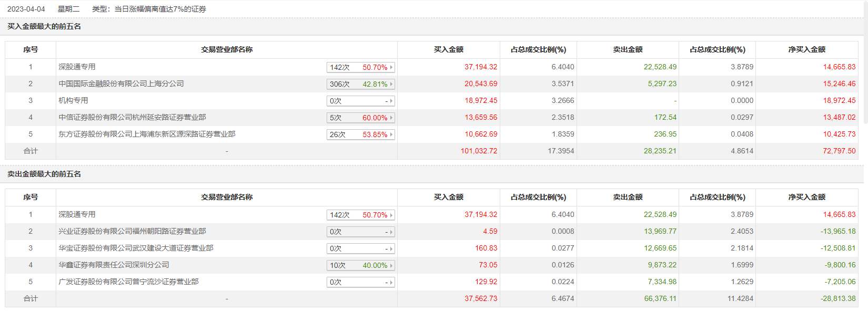Expand 华宝证券武汉建设大道 0次 box
The height and width of the screenshot is (312, 868).
[x=360, y=248]
